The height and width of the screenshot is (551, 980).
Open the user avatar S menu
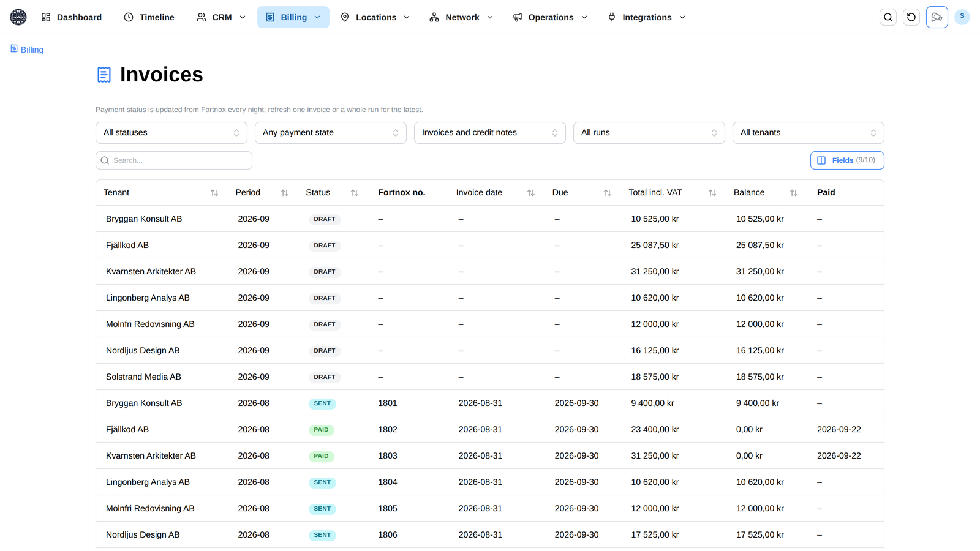[962, 17]
